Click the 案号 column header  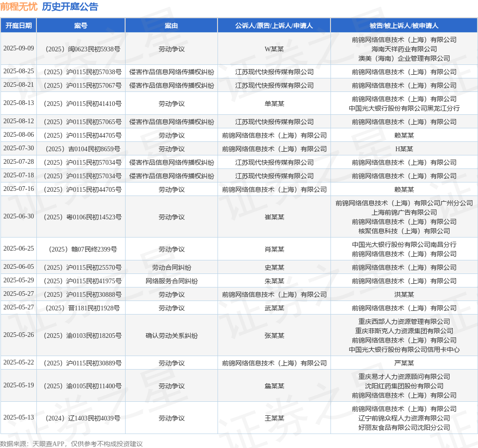pyautogui.click(x=81, y=26)
